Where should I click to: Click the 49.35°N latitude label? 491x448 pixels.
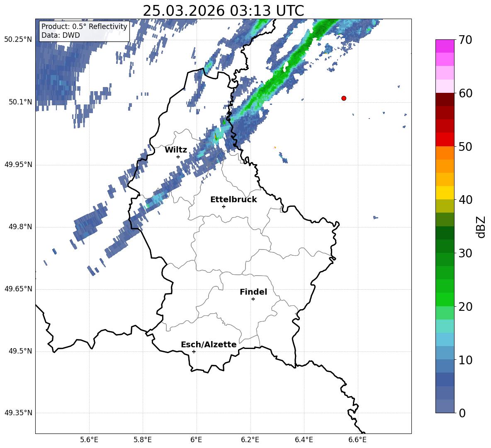pos(18,413)
